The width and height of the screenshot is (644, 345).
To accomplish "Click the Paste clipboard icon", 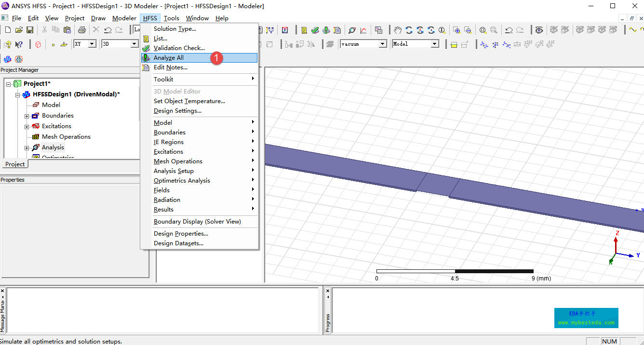I will tap(67, 30).
